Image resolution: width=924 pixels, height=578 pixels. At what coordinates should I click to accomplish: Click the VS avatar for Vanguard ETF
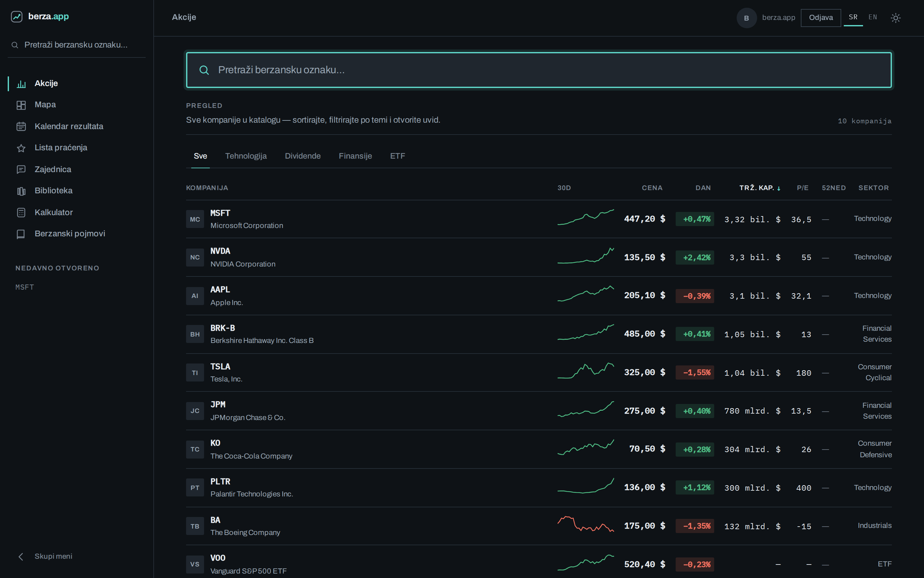coord(195,565)
